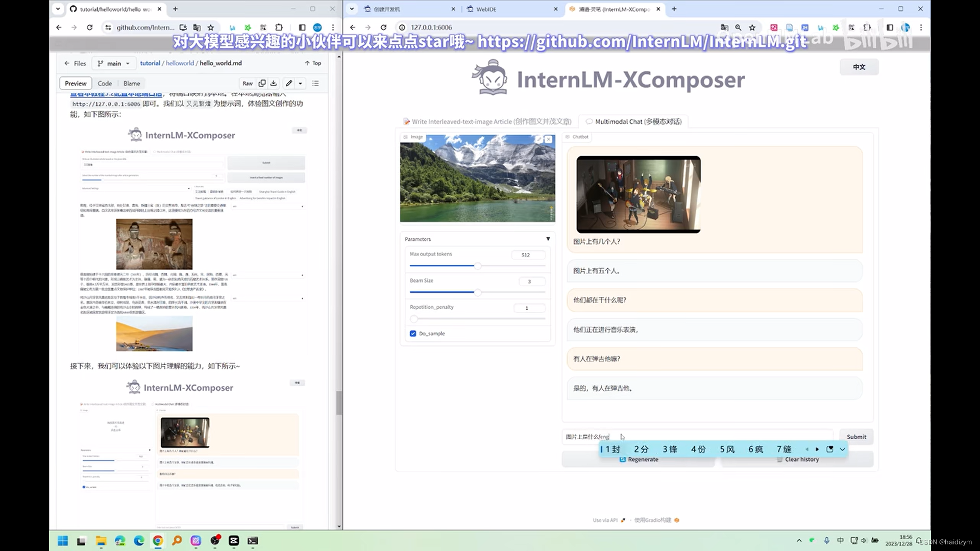The width and height of the screenshot is (980, 551).
Task: Open side panel in XComposer browser window
Action: (x=890, y=28)
